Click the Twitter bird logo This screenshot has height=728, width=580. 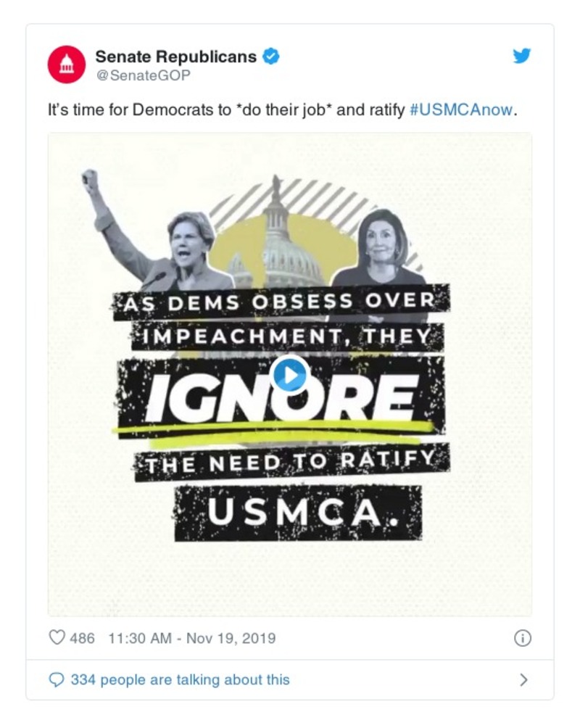522,57
